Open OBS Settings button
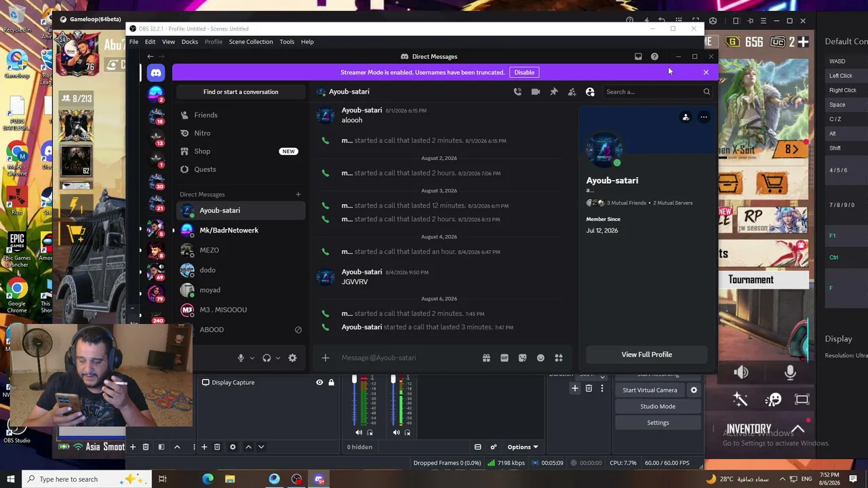 [x=658, y=423]
